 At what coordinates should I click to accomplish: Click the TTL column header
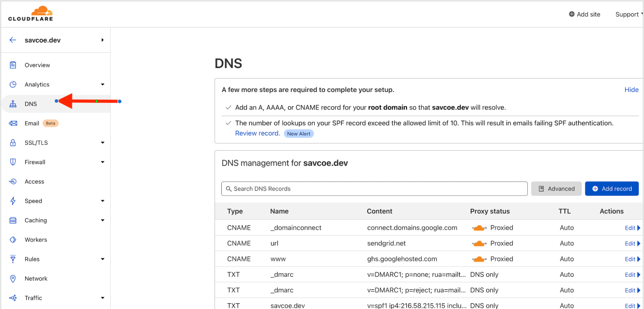(564, 211)
